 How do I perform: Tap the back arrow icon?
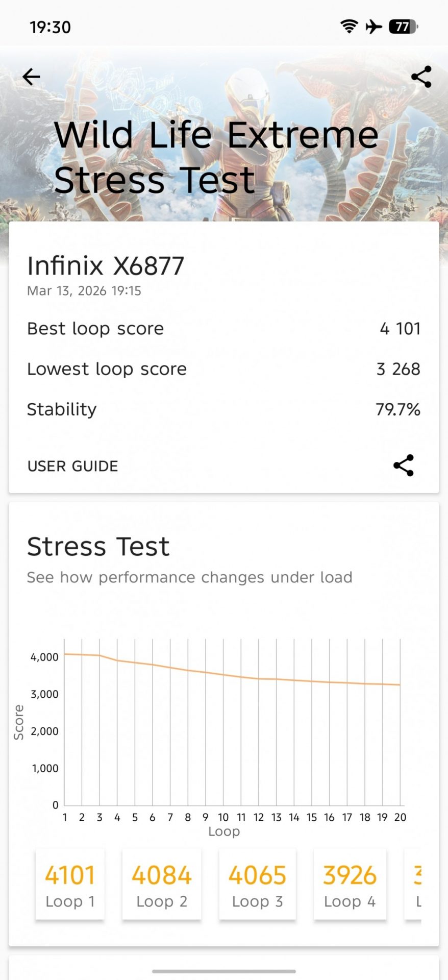click(x=31, y=77)
